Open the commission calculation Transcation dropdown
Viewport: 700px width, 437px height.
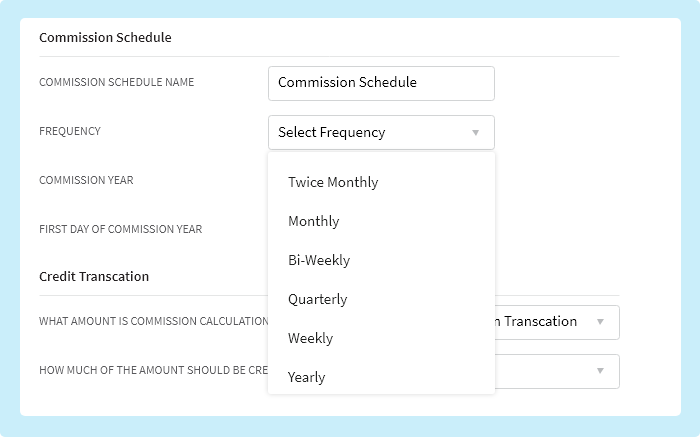[x=545, y=322]
